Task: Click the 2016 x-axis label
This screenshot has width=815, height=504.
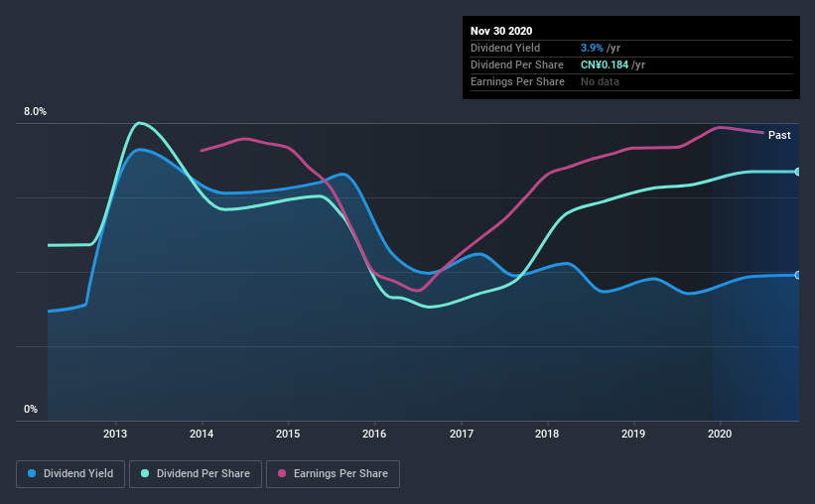Action: coord(374,434)
